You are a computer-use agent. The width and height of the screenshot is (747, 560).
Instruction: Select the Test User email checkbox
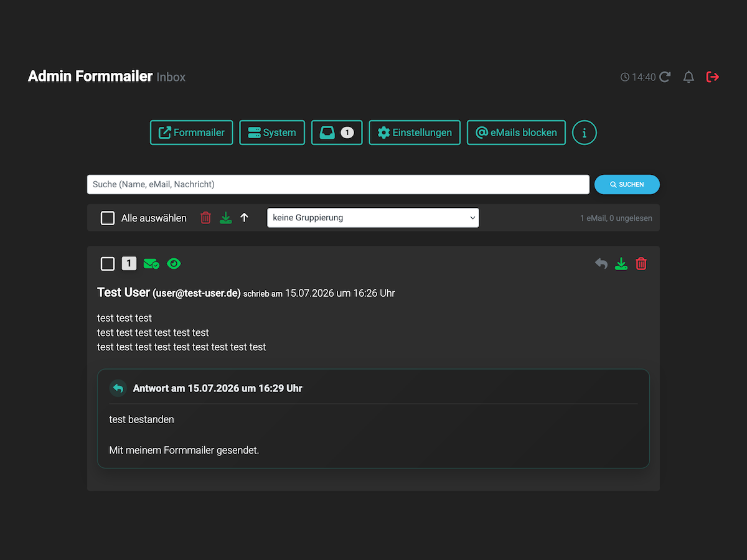[x=108, y=264]
